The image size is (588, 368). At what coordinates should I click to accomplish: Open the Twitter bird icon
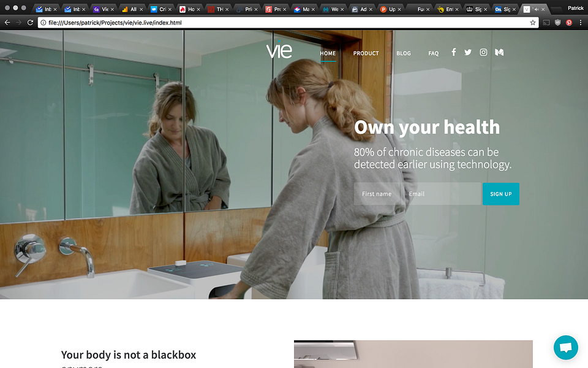[467, 52]
